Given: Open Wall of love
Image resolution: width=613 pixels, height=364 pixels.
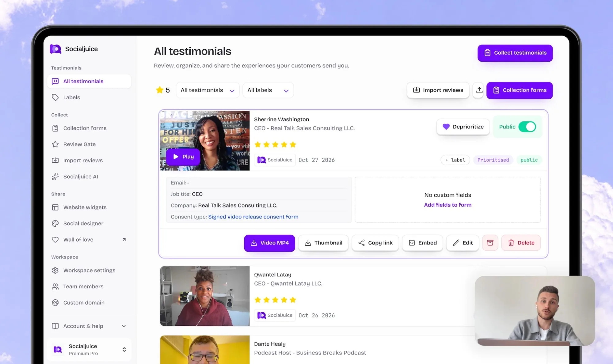Looking at the screenshot, I should pyautogui.click(x=89, y=240).
